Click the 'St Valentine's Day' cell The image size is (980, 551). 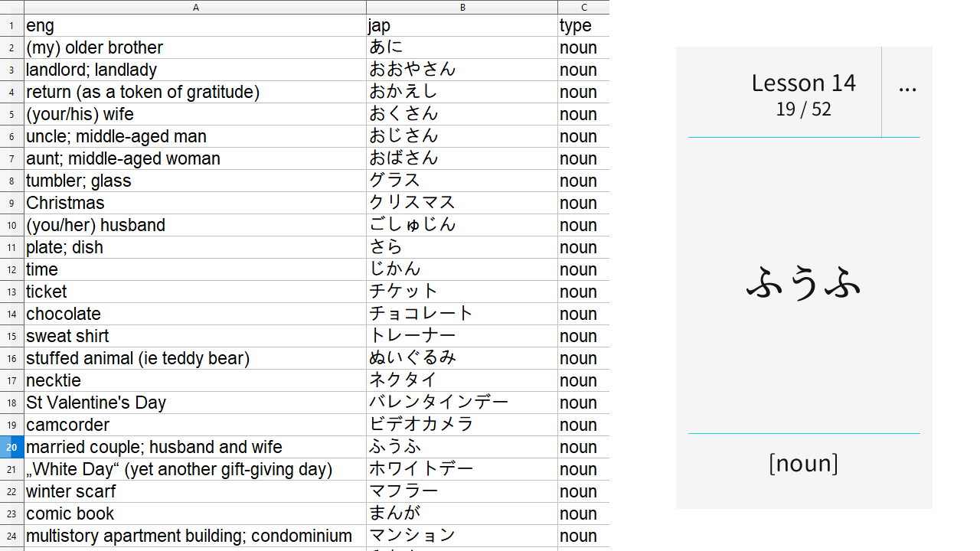tap(195, 403)
